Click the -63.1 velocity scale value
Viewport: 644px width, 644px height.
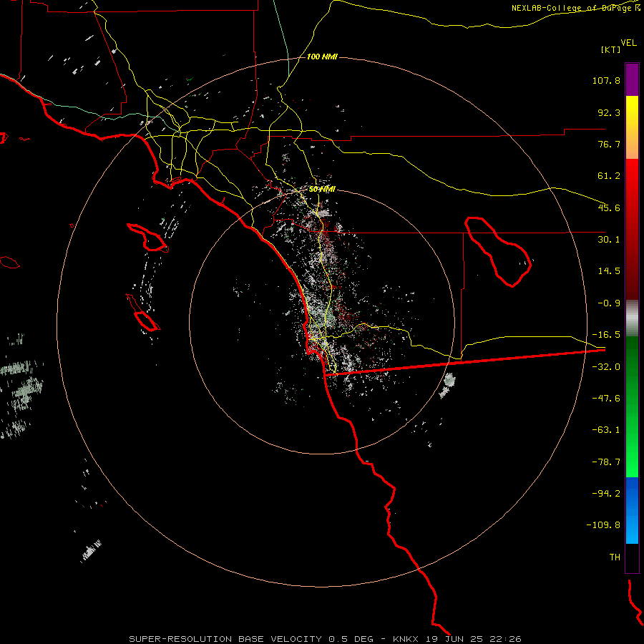click(606, 430)
